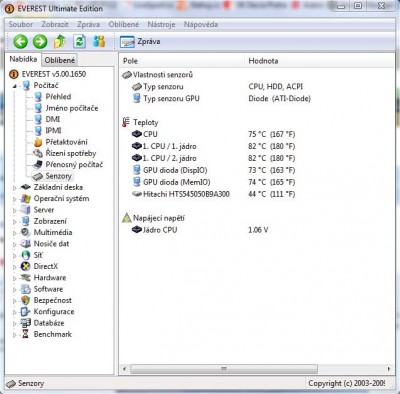Collapse the Počítač tree node

pos(14,86)
